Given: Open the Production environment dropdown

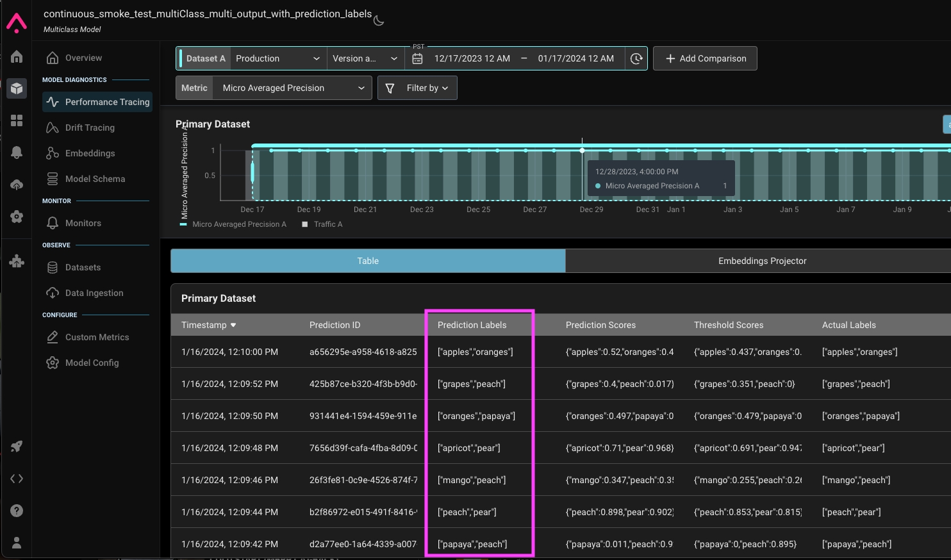Looking at the screenshot, I should coord(277,58).
